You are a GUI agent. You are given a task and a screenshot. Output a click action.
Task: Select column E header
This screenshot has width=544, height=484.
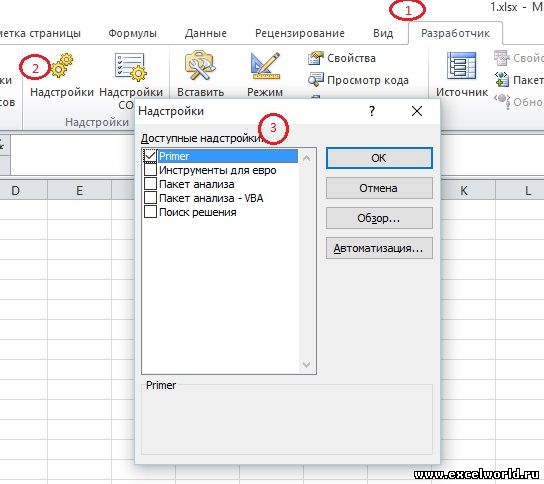(79, 190)
